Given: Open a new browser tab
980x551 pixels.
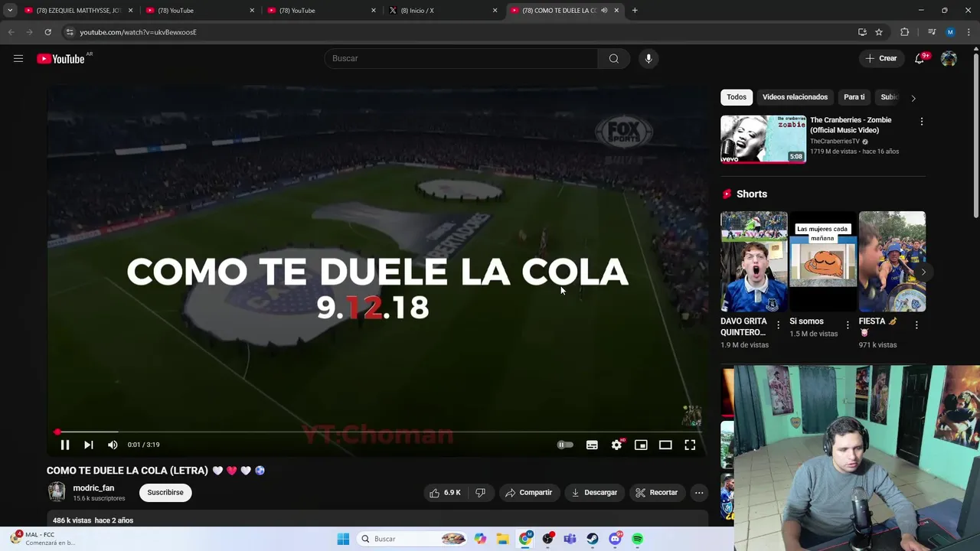Looking at the screenshot, I should pos(635,11).
